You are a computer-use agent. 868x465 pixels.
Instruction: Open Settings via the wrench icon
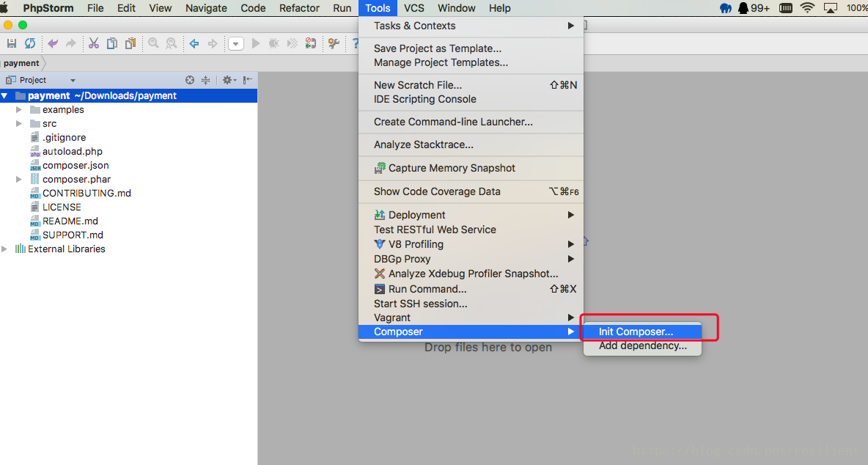pos(334,43)
